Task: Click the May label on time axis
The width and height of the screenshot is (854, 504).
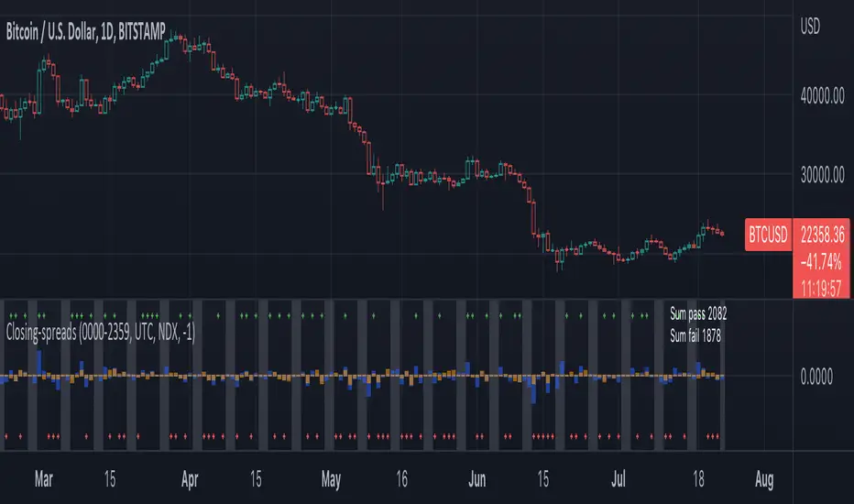Action: [332, 477]
